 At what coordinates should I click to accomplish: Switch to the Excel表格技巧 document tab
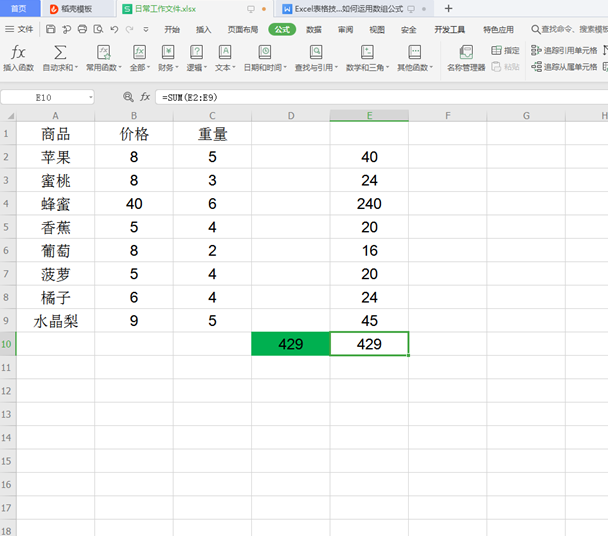click(x=354, y=9)
